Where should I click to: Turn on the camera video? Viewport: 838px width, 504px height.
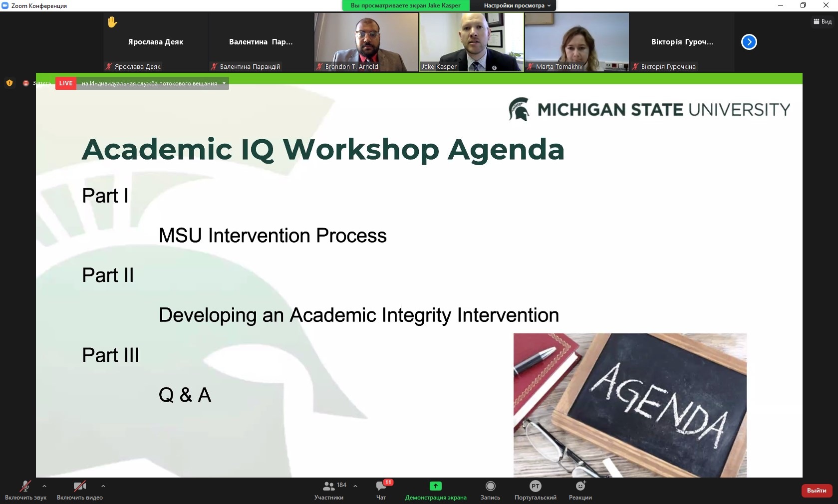pyautogui.click(x=79, y=487)
